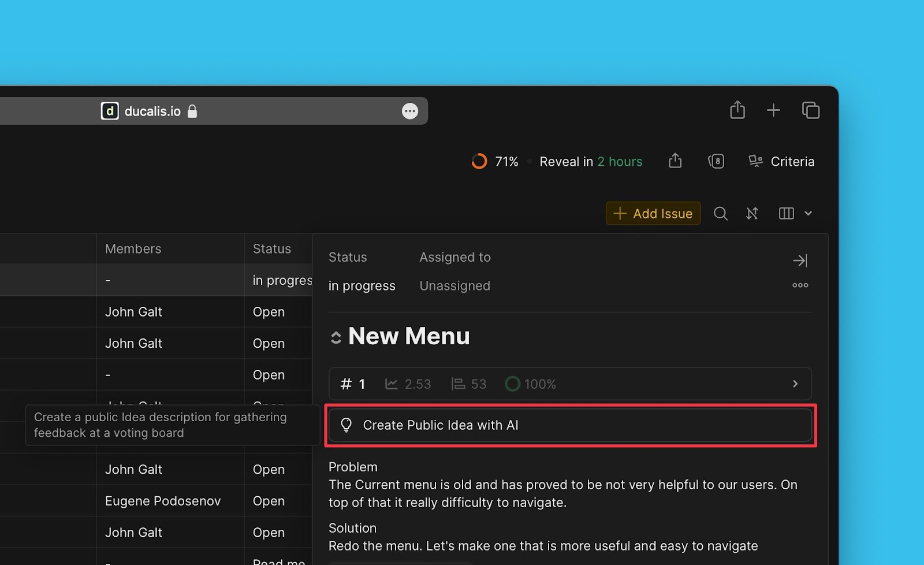
Task: Click the share icon next to 71%
Action: 675,161
